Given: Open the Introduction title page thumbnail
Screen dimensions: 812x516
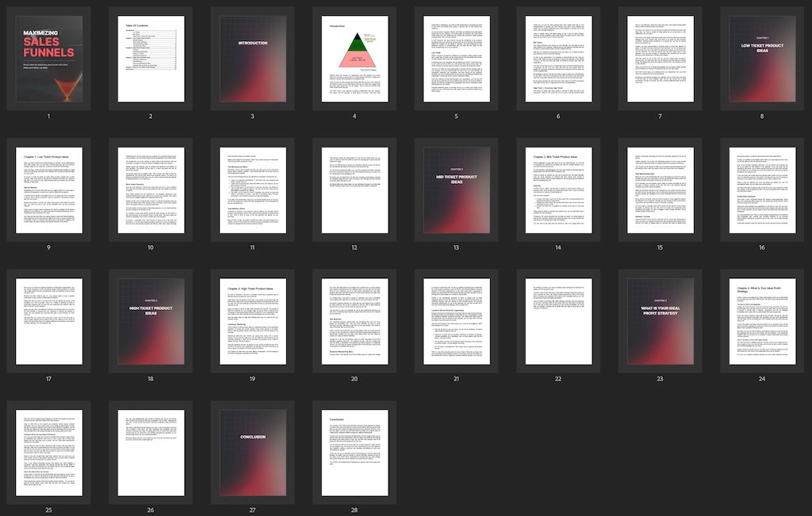Looking at the screenshot, I should (252, 58).
